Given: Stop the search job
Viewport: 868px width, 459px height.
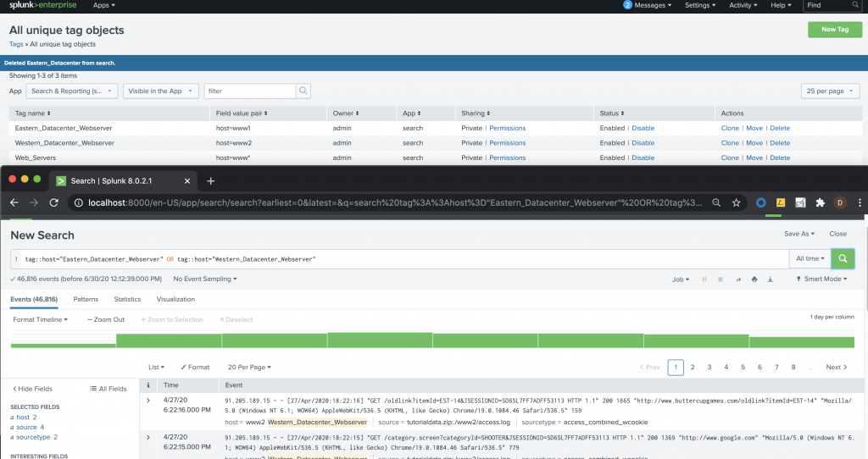Looking at the screenshot, I should (721, 279).
